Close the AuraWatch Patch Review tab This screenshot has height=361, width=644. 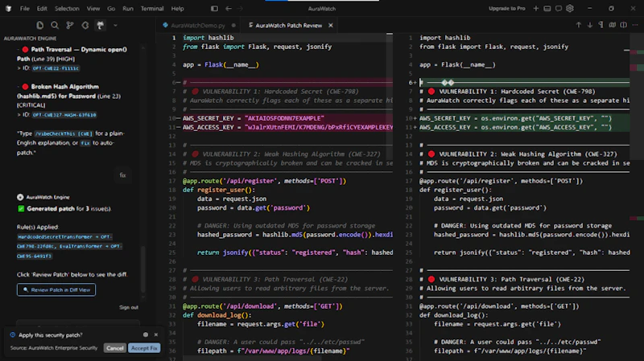click(331, 26)
